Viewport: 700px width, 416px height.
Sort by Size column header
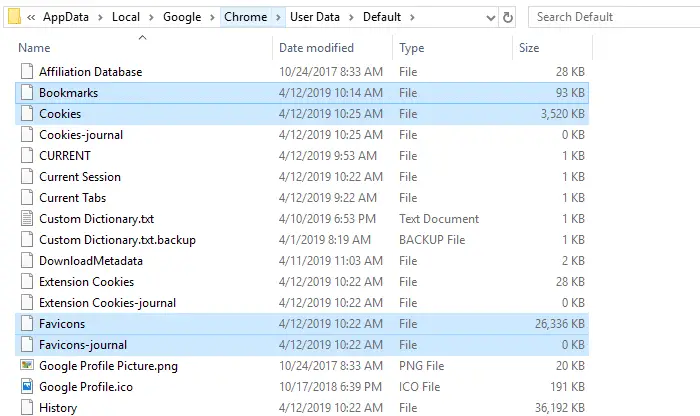pos(529,48)
